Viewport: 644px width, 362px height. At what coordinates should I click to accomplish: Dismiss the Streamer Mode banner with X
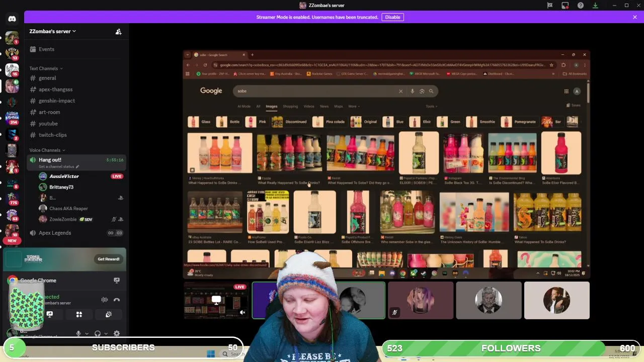[x=635, y=17]
